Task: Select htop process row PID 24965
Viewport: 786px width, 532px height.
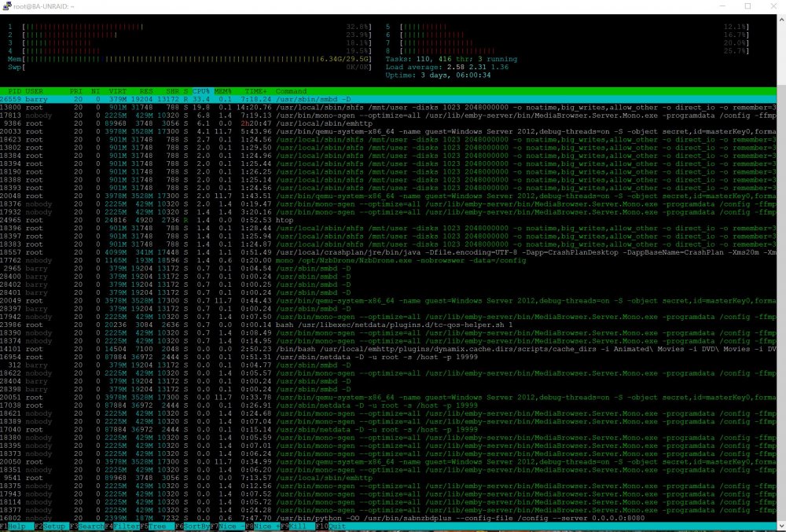Action: click(388, 220)
